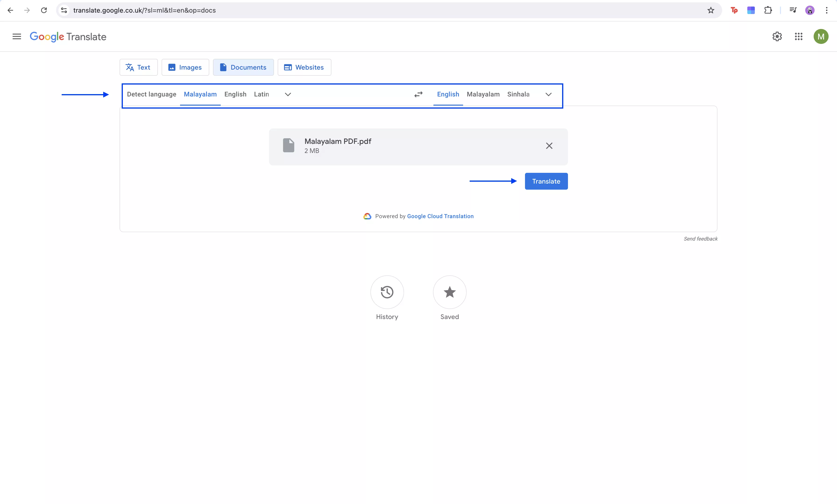Open translation History
This screenshot has width=837, height=504.
(387, 292)
